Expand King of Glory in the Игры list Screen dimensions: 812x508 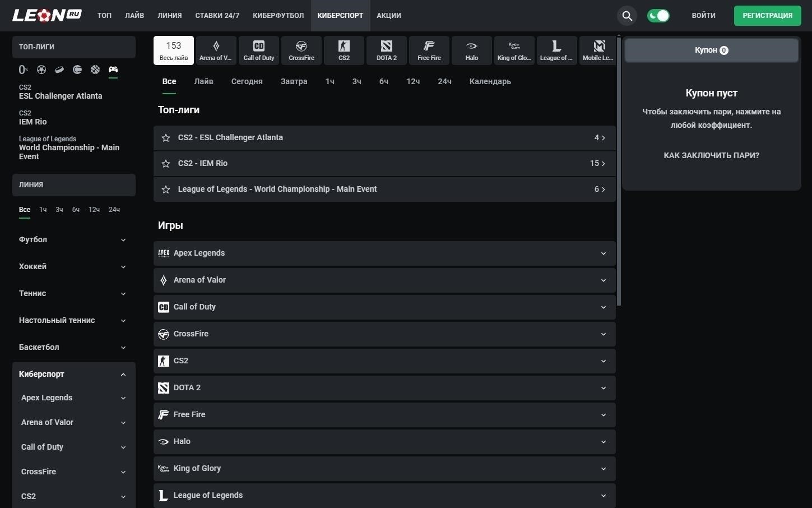point(384,469)
